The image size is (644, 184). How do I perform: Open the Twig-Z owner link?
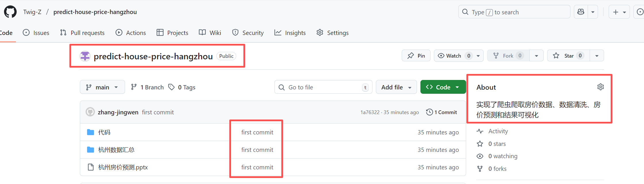coord(32,12)
